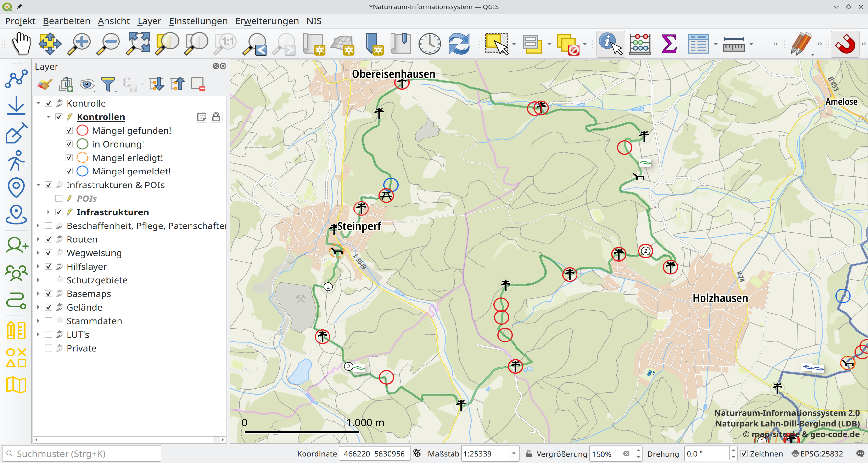
Task: Toggle the snapping magnet icon
Action: [x=845, y=44]
